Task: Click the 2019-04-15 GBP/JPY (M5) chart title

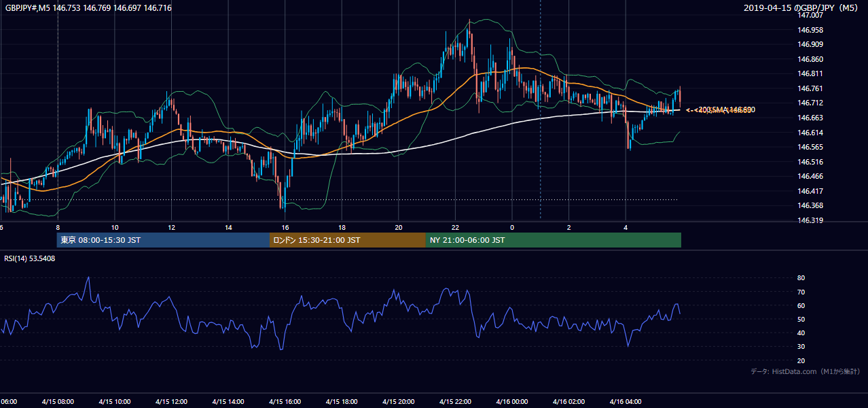Action: (x=802, y=7)
